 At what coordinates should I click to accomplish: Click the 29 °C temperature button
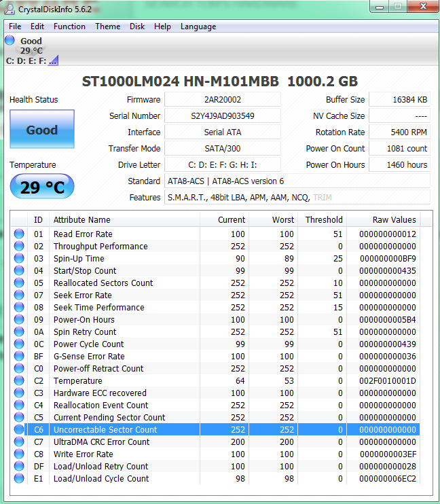(x=41, y=187)
